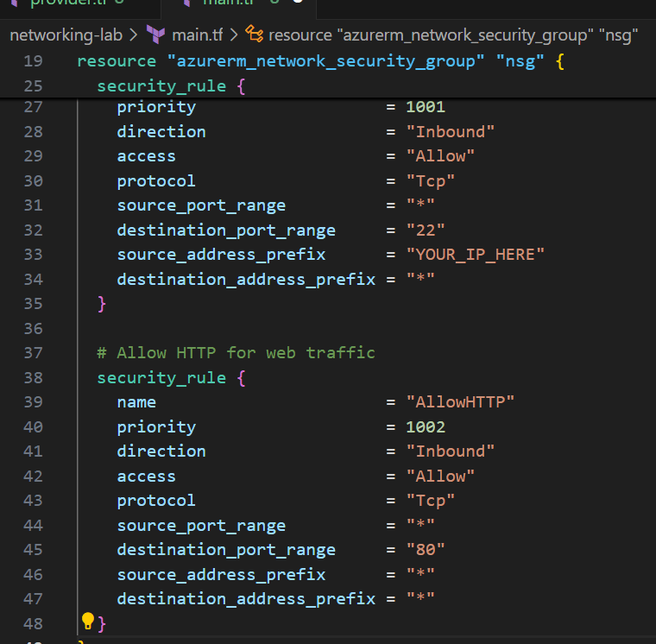Viewport: 656px width, 644px height.
Task: Click the priority value 1002
Action: tap(426, 427)
